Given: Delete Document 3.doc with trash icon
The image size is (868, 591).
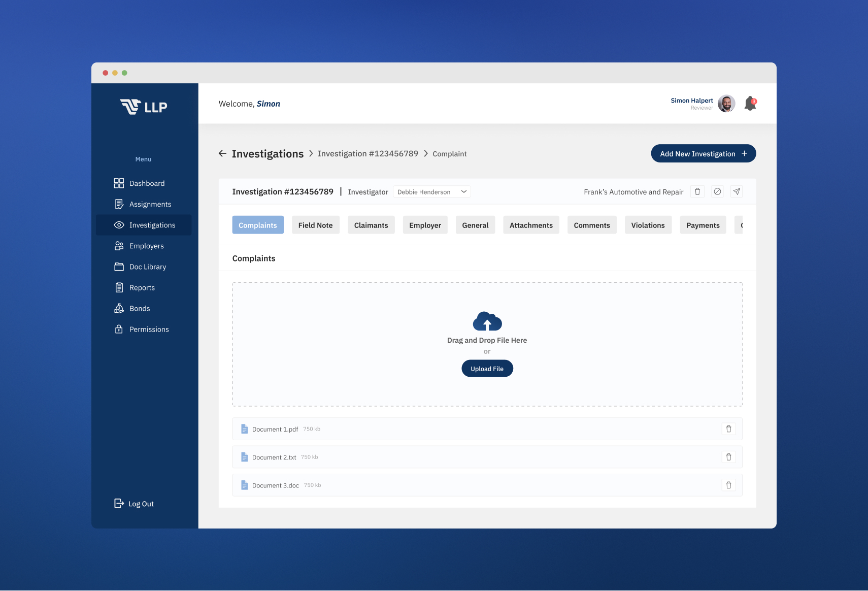Looking at the screenshot, I should point(728,485).
